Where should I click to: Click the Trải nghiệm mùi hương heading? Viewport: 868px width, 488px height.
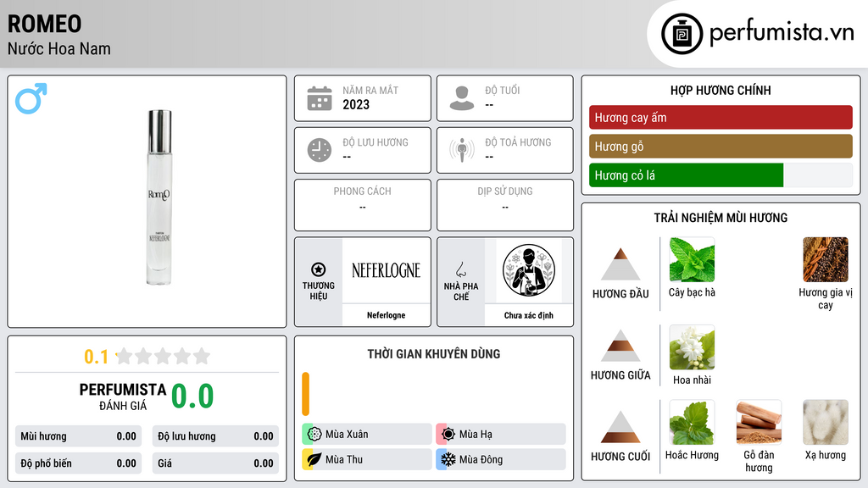(x=721, y=218)
